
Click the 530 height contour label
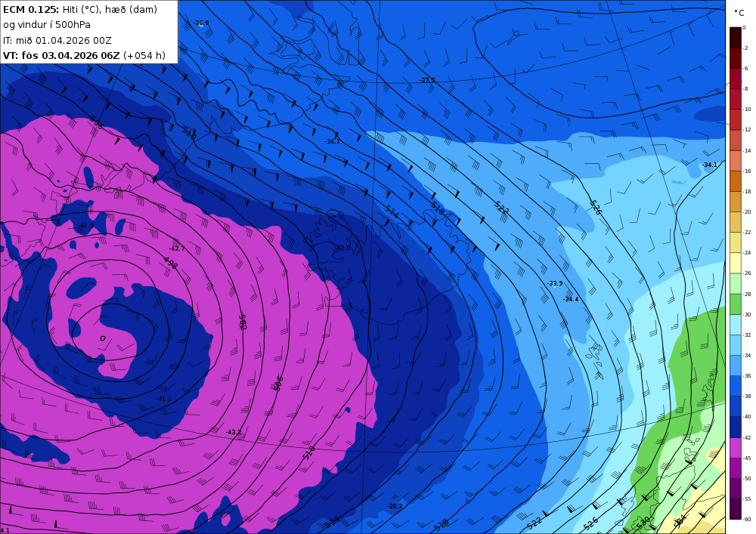643,523
